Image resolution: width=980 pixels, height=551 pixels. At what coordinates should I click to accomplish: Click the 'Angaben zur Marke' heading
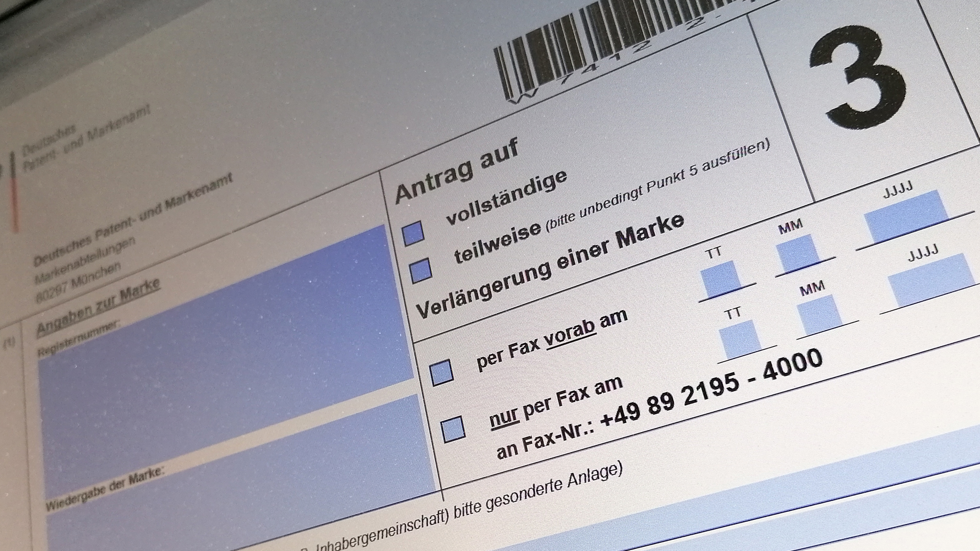(98, 308)
